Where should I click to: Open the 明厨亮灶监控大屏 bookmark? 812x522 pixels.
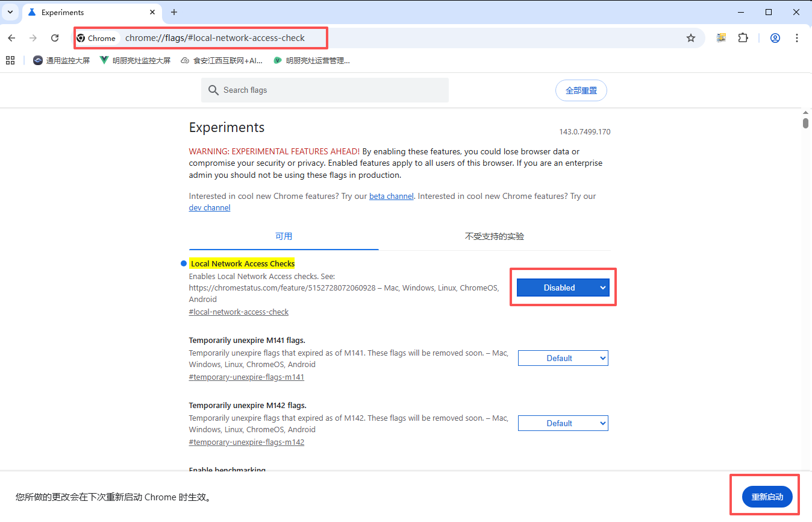click(135, 60)
